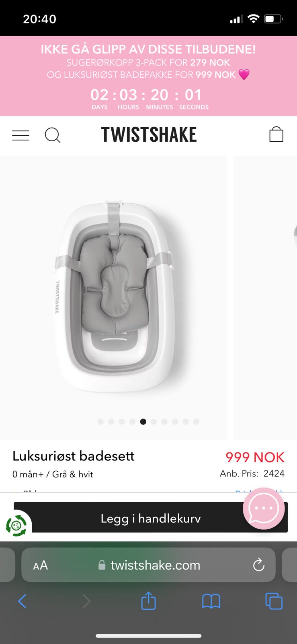Open the pink chat bubble widget
Viewport: 297px width, 644px height.
point(264,508)
